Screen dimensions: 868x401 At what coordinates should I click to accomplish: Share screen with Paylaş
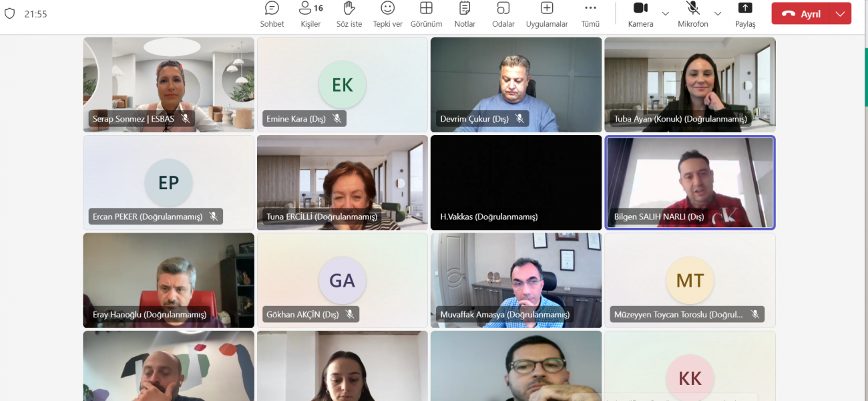point(745,15)
